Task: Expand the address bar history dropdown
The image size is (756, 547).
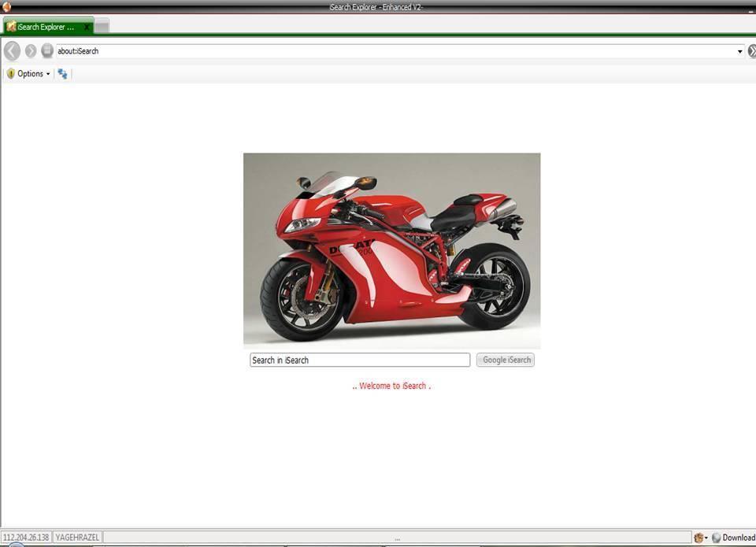Action: pos(740,51)
